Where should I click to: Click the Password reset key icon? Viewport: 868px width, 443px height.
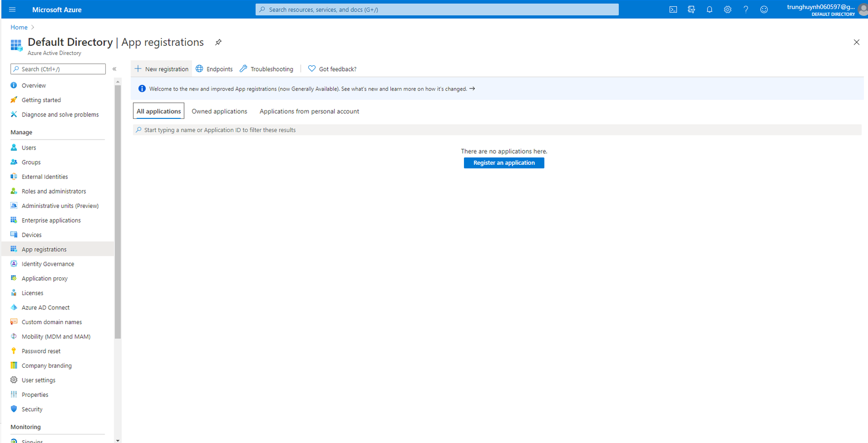pos(14,351)
